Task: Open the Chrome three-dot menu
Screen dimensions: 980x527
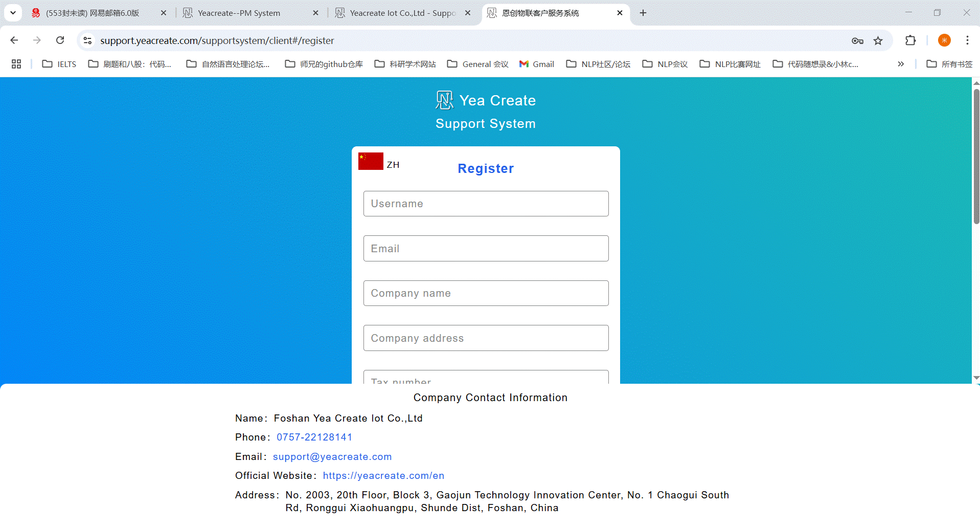Action: pos(967,40)
